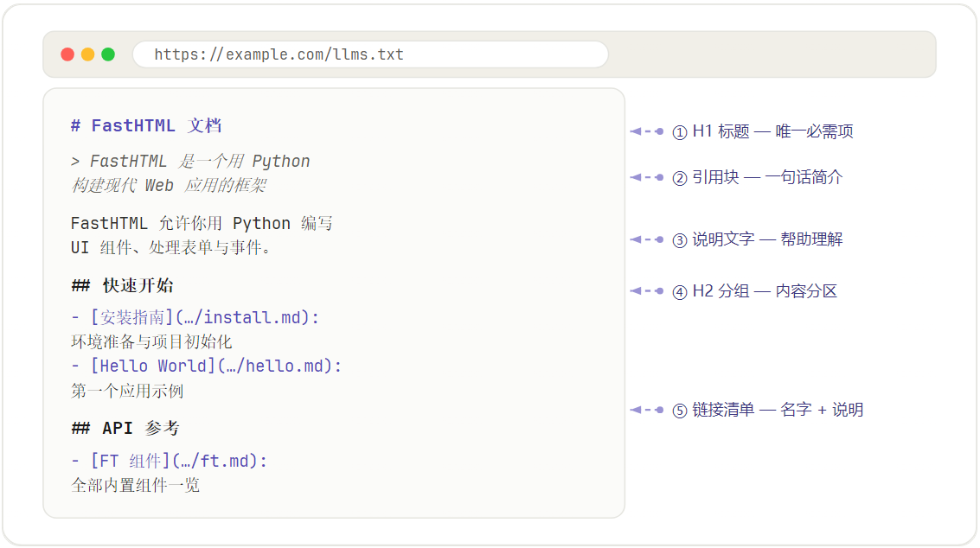Click the line 'UI 组件、处理表单与事件。'
980x548 pixels.
(x=171, y=247)
